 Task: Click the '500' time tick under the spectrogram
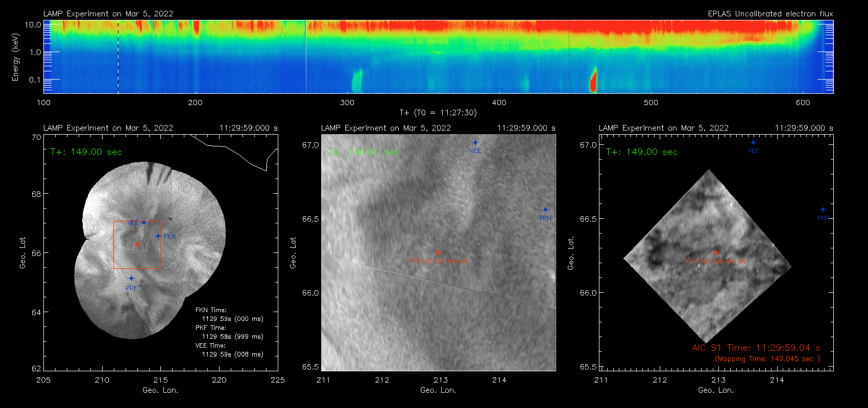click(x=651, y=103)
